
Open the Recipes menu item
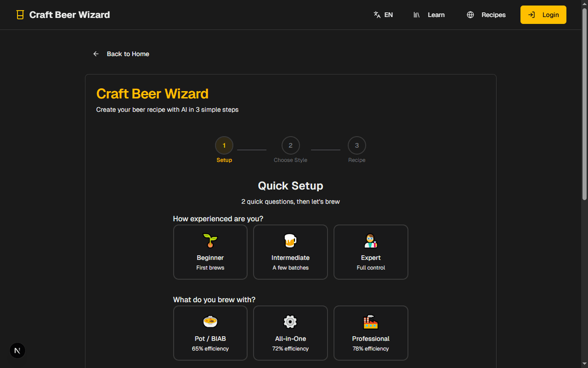pyautogui.click(x=486, y=15)
